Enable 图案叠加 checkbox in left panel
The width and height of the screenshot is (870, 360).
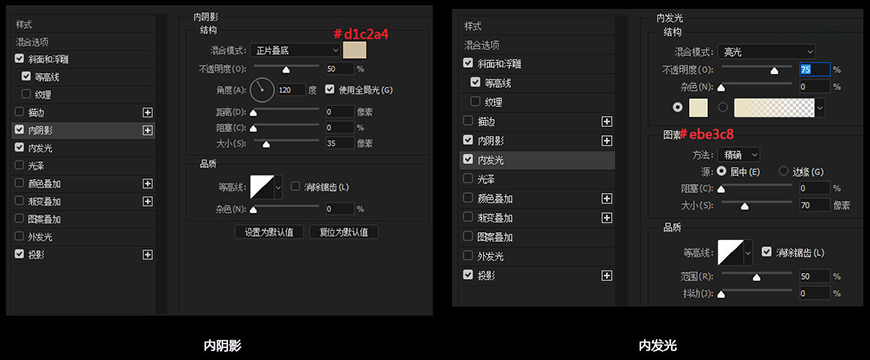pos(20,219)
